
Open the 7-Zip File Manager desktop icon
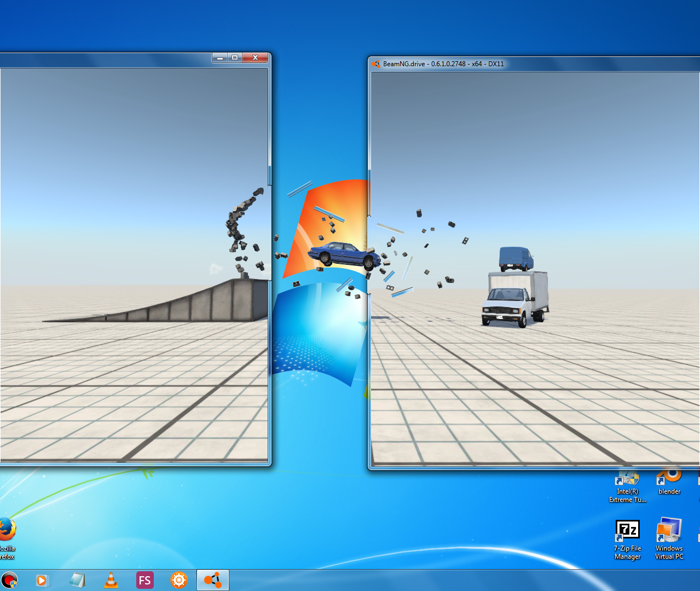pyautogui.click(x=628, y=539)
